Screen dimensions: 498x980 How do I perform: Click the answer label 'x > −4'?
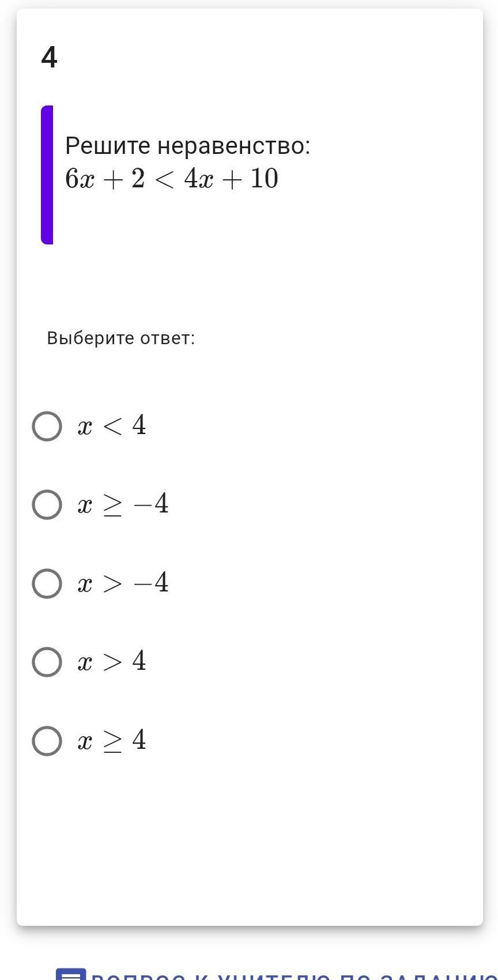pos(123,583)
